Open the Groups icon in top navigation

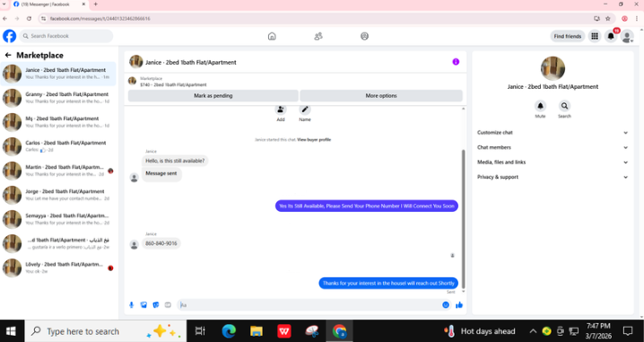click(365, 36)
